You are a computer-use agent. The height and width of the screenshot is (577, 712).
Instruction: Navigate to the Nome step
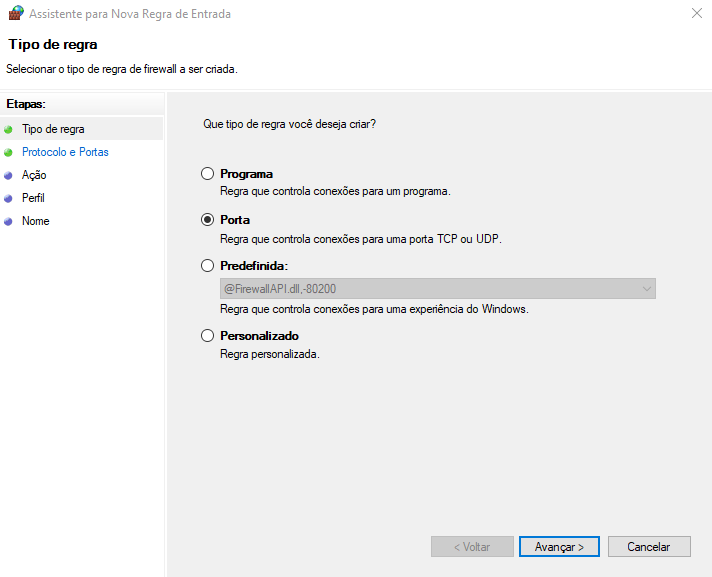click(x=35, y=221)
